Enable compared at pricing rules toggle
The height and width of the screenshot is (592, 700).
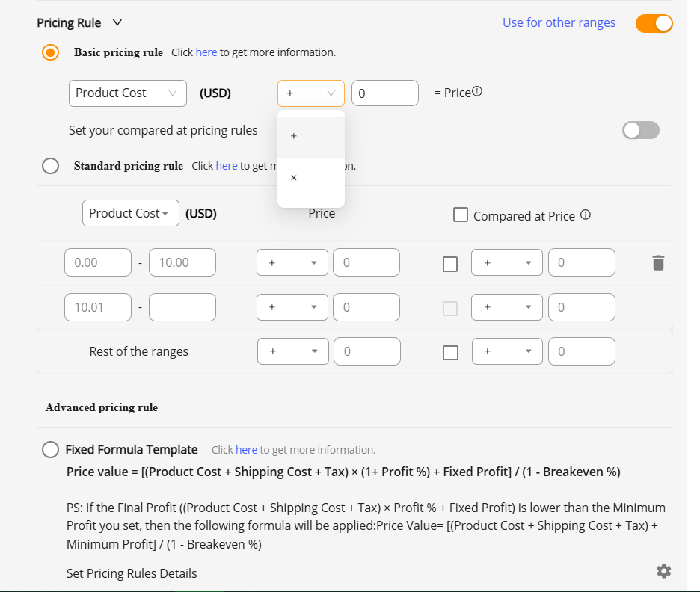coord(641,130)
